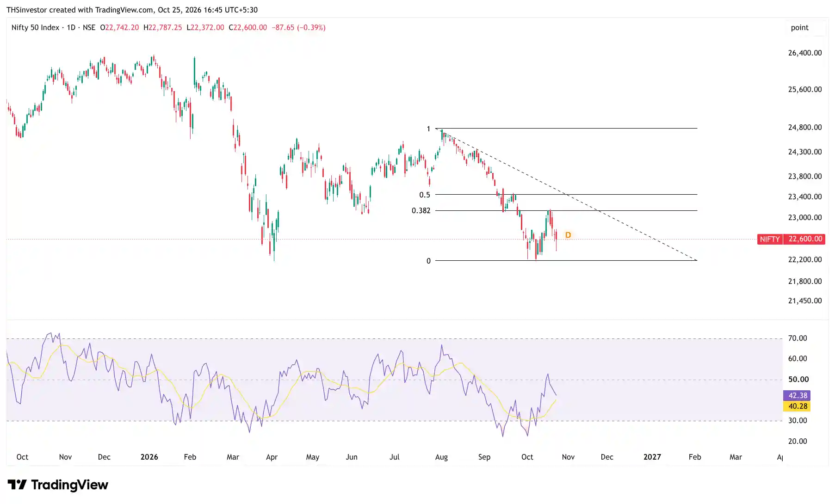Click the low value L22,372.00
The image size is (835, 504).
click(205, 27)
